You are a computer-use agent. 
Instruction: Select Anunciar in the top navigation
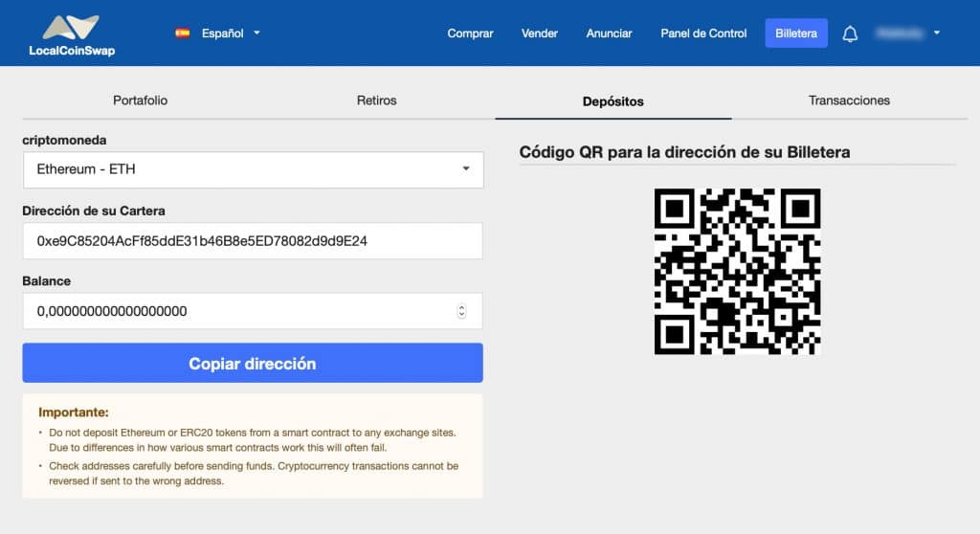(609, 33)
